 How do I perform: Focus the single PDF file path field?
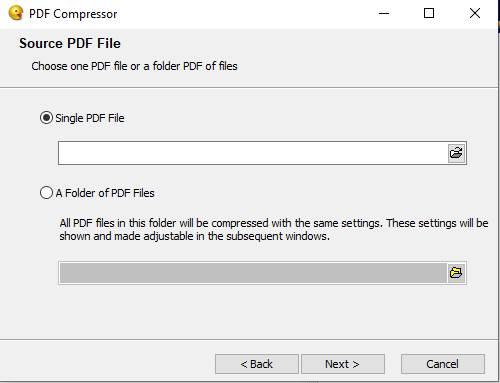point(253,153)
